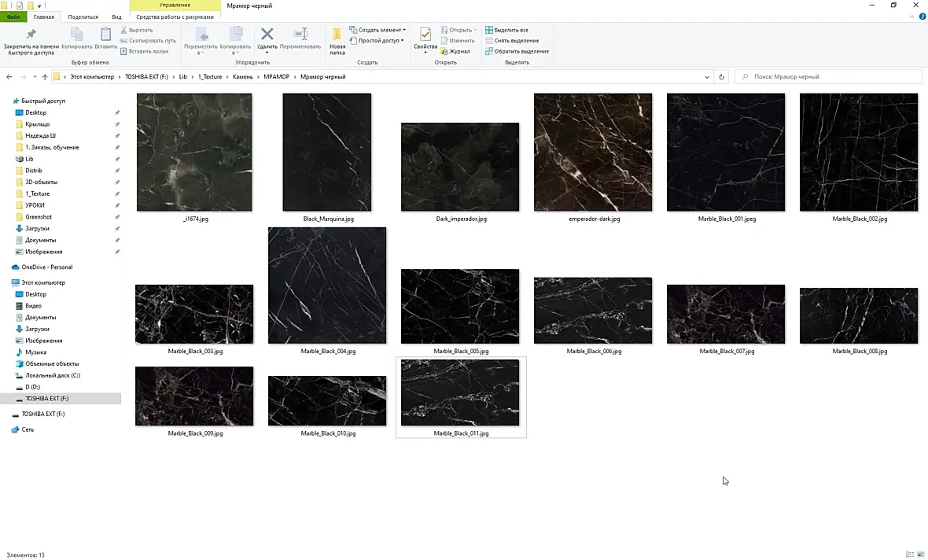
Task: Open Lib in Quick access sidebar
Action: point(29,159)
